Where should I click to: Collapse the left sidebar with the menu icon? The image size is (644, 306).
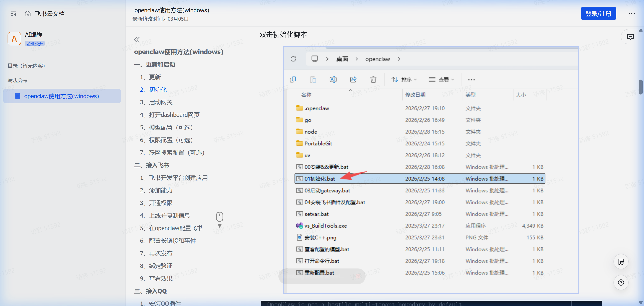click(x=13, y=13)
